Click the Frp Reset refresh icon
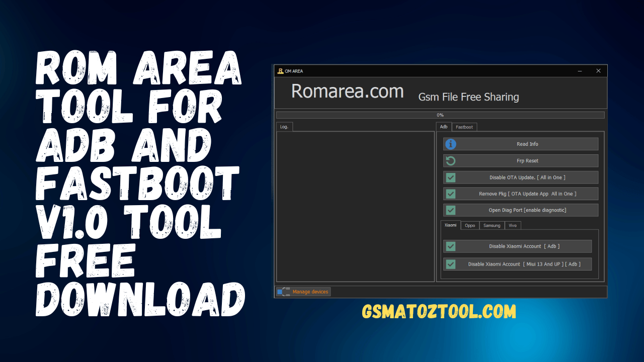Screen dimensions: 644x362 (451, 160)
